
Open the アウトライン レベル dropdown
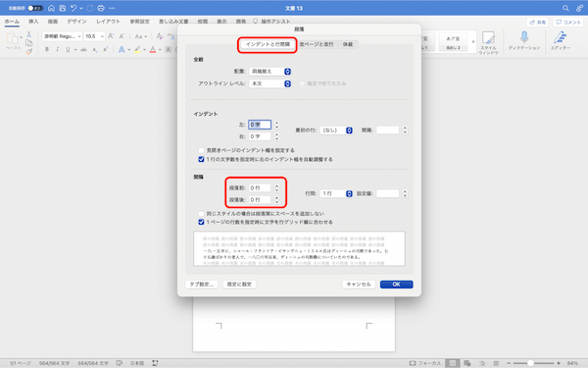(x=270, y=83)
